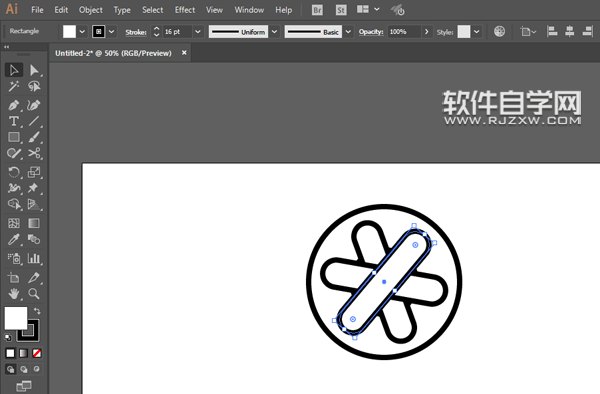Image resolution: width=600 pixels, height=394 pixels.
Task: Swap fill and stroke colors
Action: tap(37, 311)
